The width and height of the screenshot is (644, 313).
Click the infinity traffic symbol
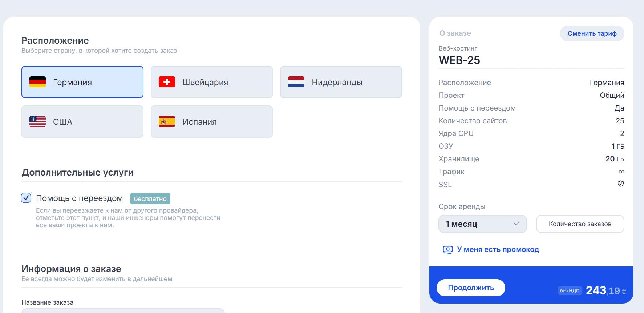coord(621,172)
